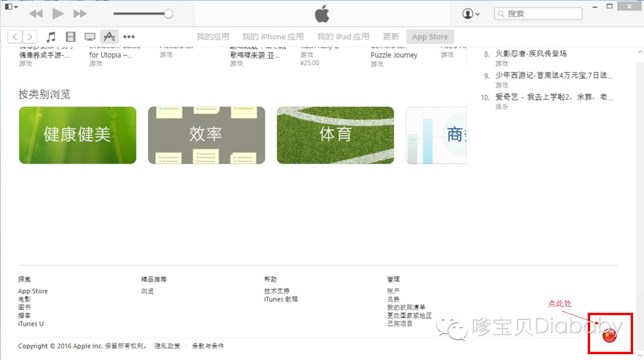Click the 浏览 footer link

(148, 291)
